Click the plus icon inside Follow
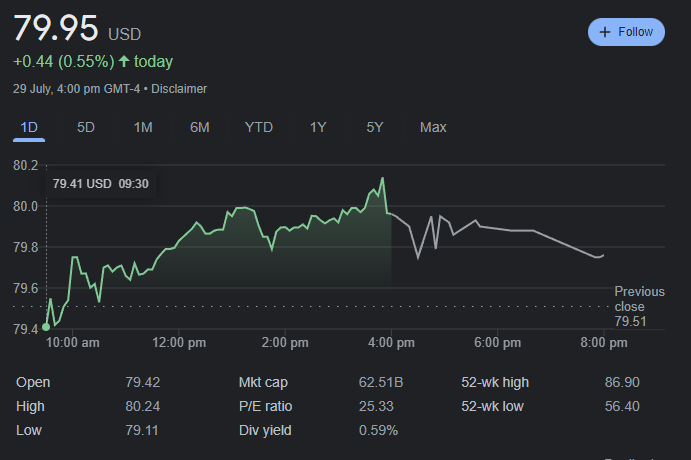691x460 pixels. (x=604, y=32)
